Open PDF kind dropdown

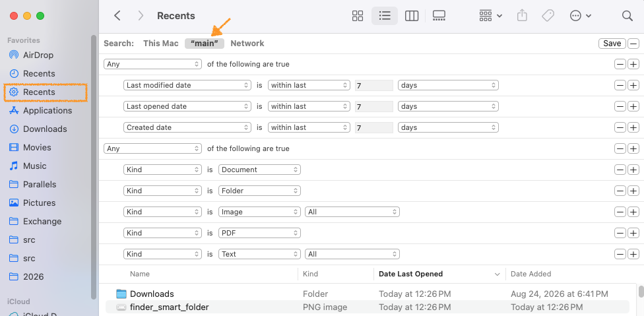[x=259, y=233]
